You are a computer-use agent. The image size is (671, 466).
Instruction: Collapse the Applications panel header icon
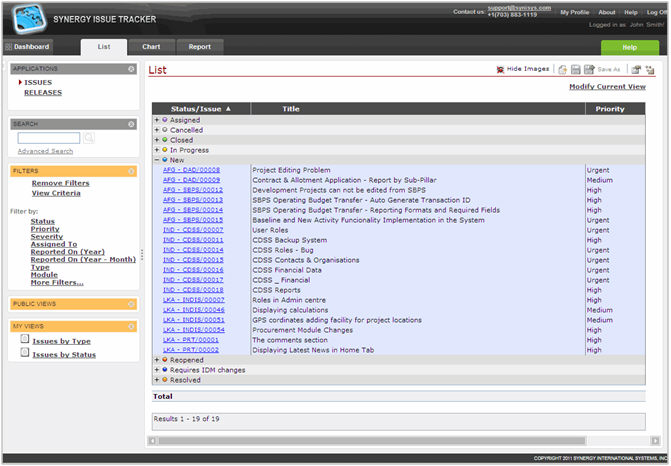point(131,69)
